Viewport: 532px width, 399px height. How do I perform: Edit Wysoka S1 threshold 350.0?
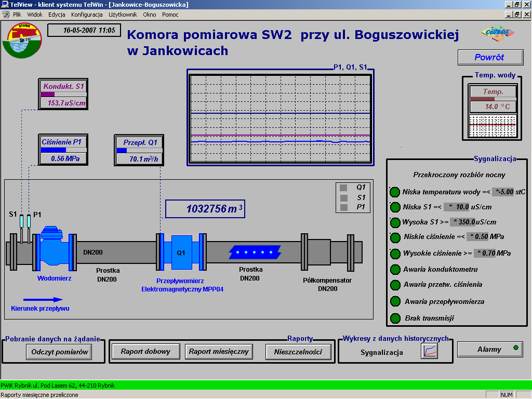pyautogui.click(x=463, y=222)
